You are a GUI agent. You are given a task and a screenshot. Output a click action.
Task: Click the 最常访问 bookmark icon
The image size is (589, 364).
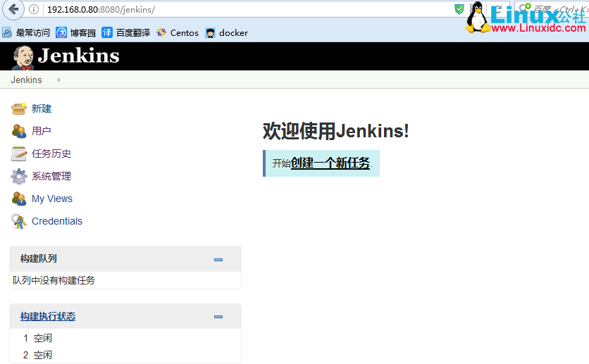coord(7,32)
